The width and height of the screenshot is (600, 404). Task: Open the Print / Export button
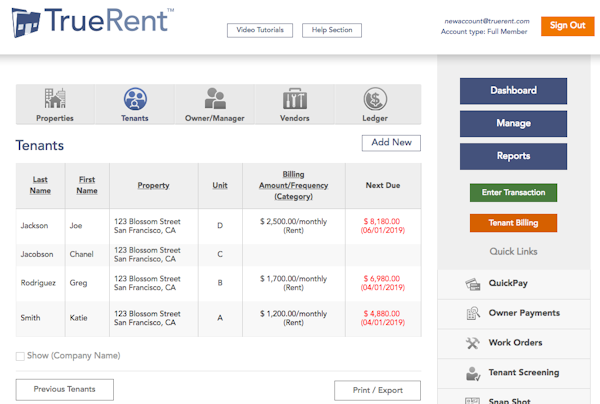click(x=378, y=390)
